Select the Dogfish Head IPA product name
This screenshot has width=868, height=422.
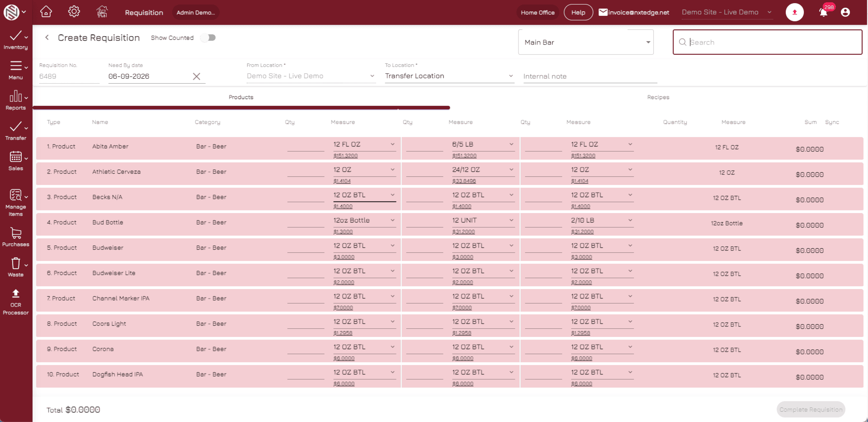118,375
